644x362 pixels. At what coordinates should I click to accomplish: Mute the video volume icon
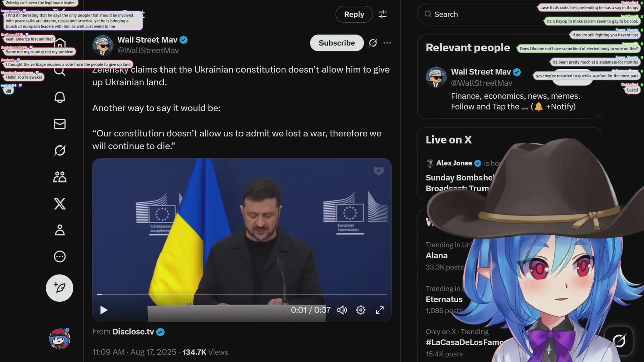(x=342, y=310)
